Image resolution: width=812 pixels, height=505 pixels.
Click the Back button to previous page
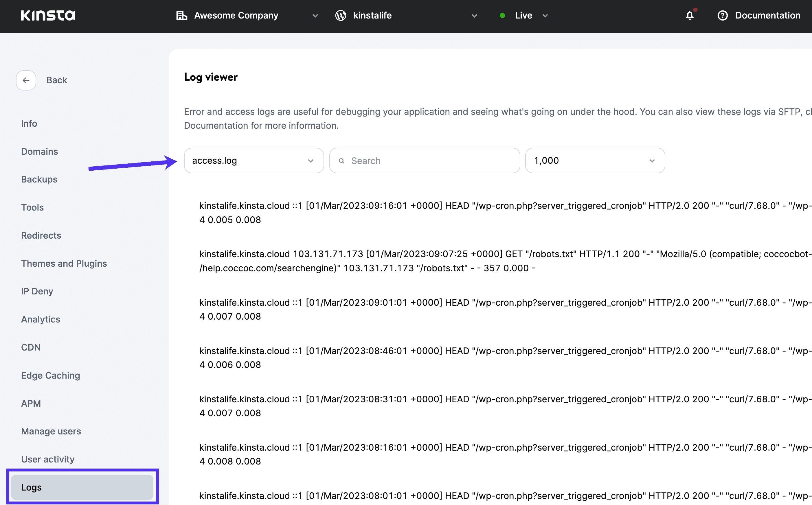click(x=26, y=80)
